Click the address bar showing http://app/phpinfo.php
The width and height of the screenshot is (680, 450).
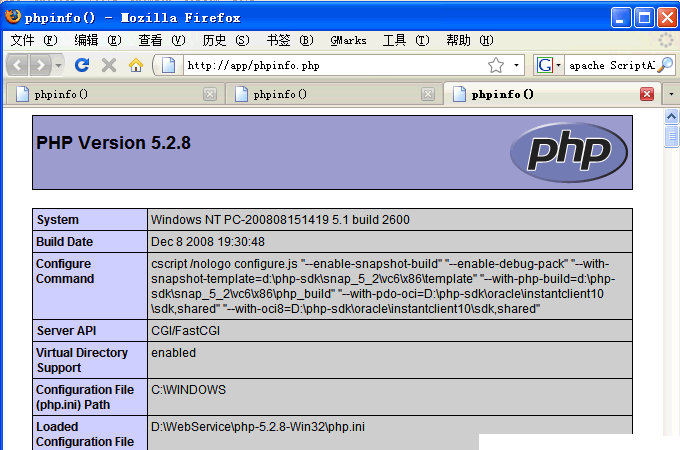click(330, 65)
